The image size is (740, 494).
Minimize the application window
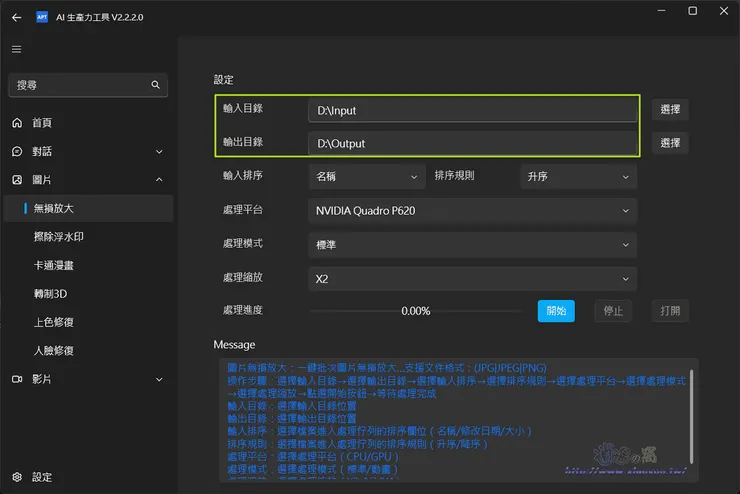coord(661,10)
